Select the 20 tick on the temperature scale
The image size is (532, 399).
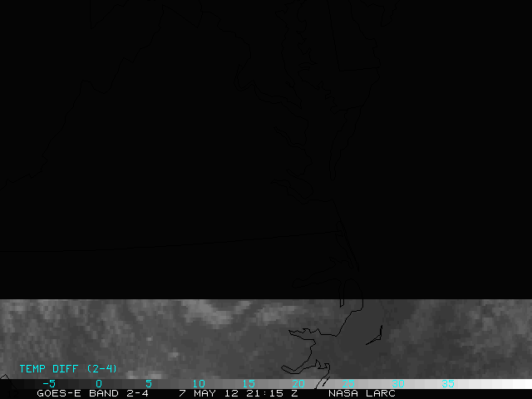click(298, 383)
